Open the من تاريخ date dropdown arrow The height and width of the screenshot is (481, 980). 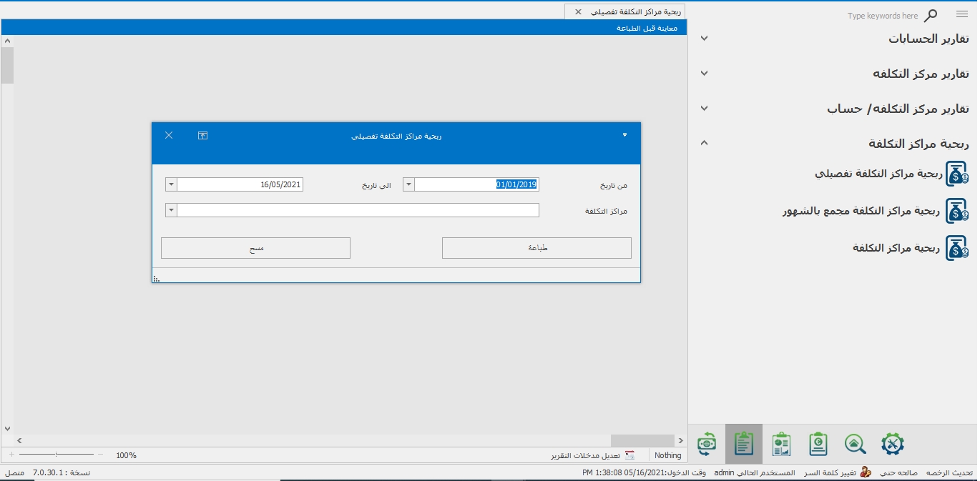[x=408, y=184]
